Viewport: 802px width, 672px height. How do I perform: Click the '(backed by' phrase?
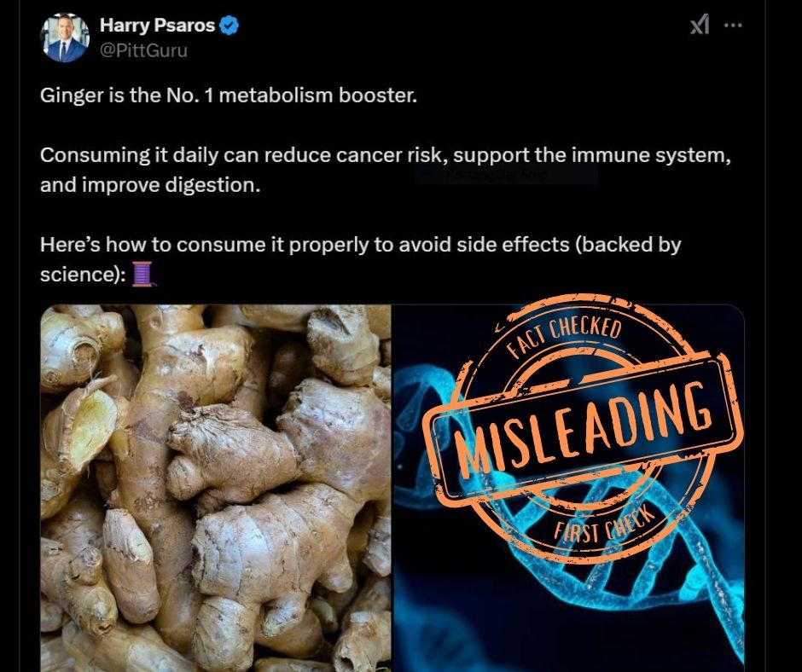628,245
